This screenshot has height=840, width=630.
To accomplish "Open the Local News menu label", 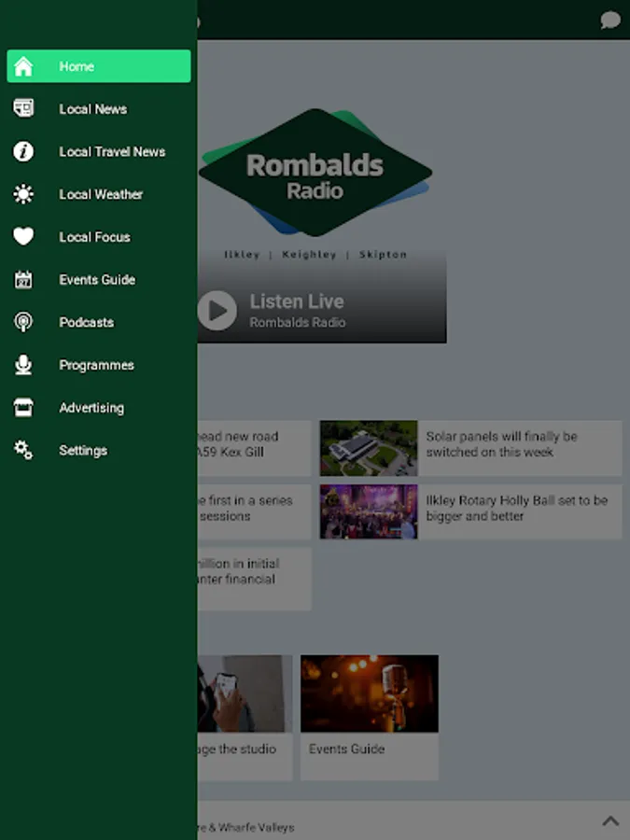I will coord(93,109).
